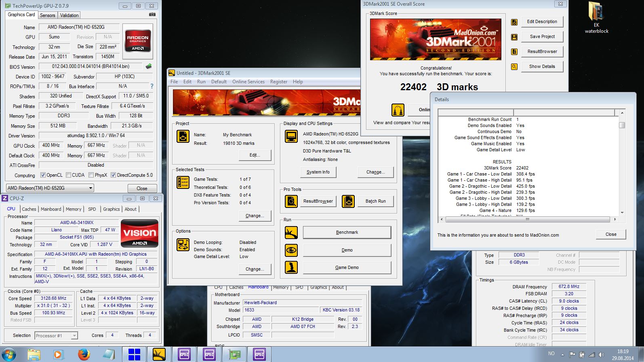Screen dimensions: 644x362
Task: Open the Mainboard tab in CPU-Z
Action: [51, 209]
